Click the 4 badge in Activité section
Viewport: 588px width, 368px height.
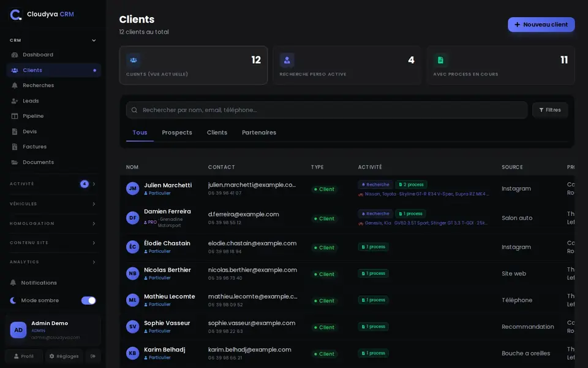pyautogui.click(x=85, y=184)
